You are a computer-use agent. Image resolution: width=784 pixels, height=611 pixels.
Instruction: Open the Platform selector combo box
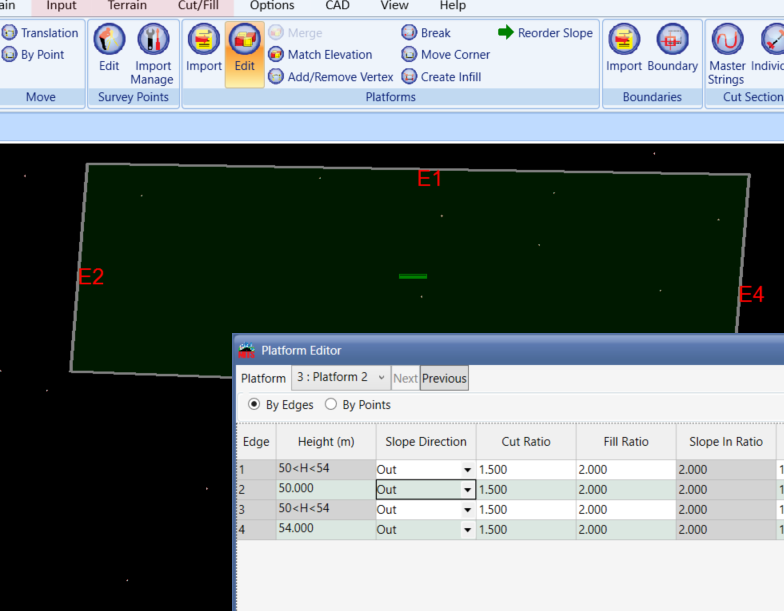pyautogui.click(x=340, y=378)
